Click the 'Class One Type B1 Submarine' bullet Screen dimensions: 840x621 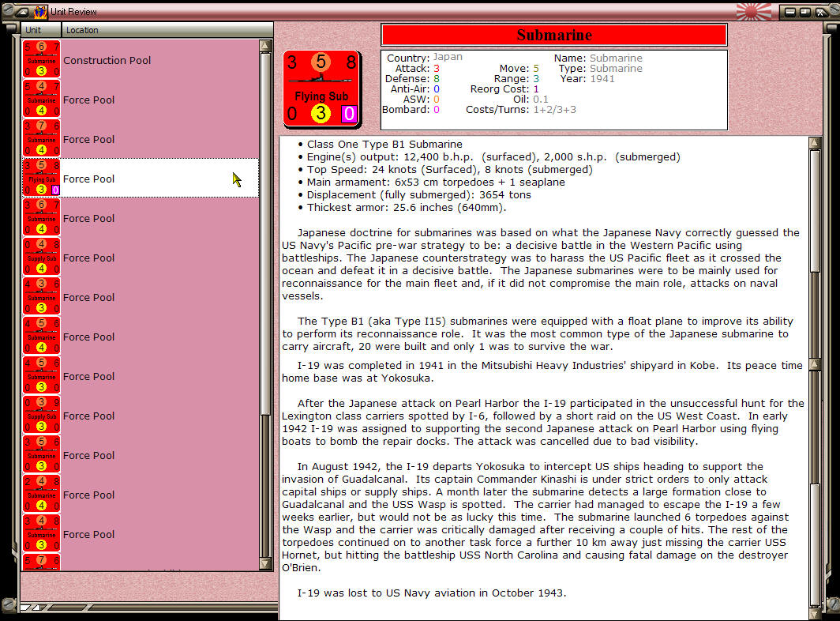click(384, 145)
